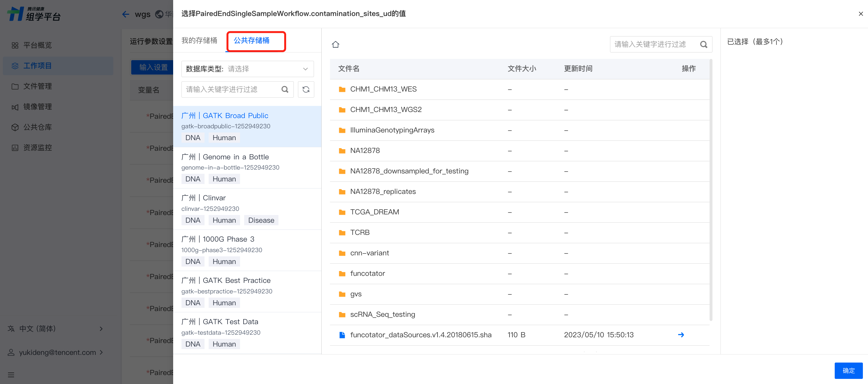Select Genome in a Bottle bucket
The width and height of the screenshot is (868, 384).
click(247, 168)
